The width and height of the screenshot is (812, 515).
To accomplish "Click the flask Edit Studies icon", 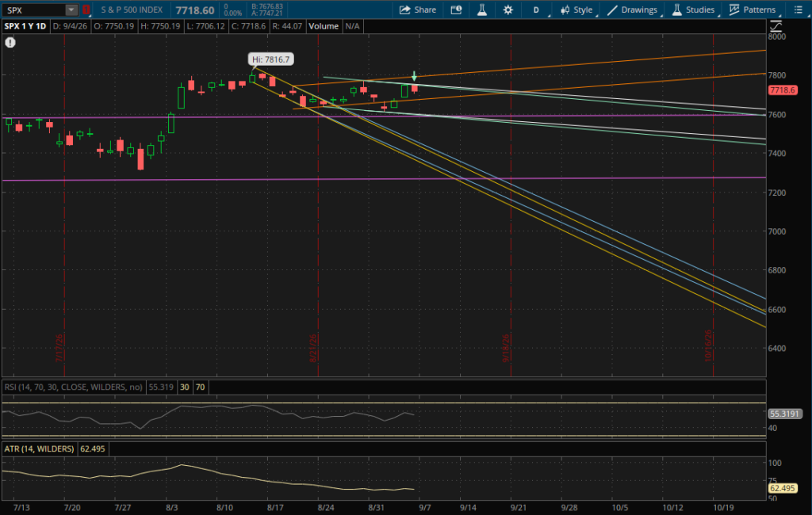I will coord(481,10).
